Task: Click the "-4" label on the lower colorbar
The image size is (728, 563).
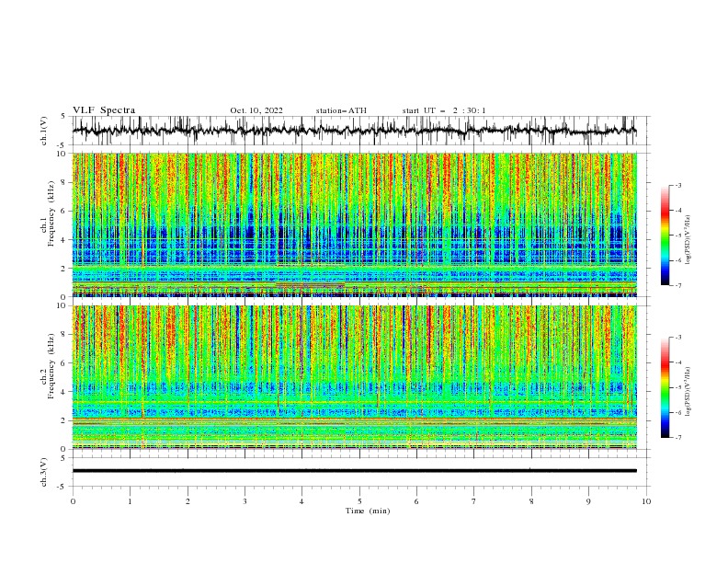Action: click(x=678, y=362)
